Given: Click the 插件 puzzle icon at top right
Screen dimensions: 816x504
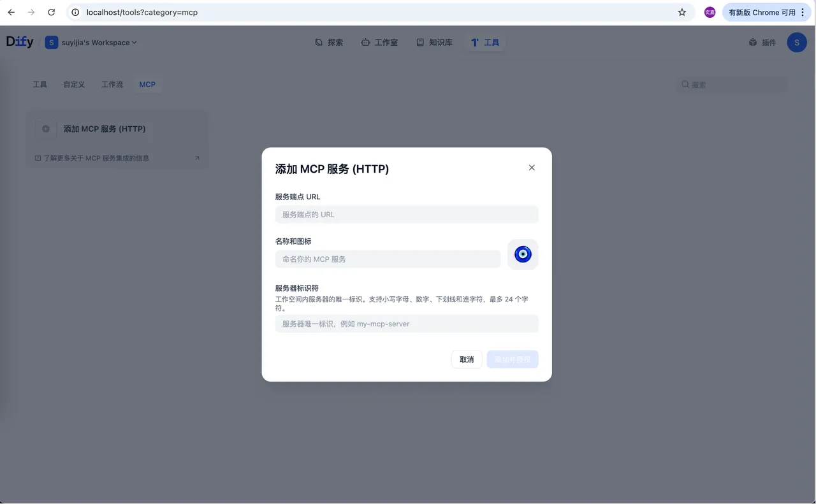Looking at the screenshot, I should tap(753, 42).
